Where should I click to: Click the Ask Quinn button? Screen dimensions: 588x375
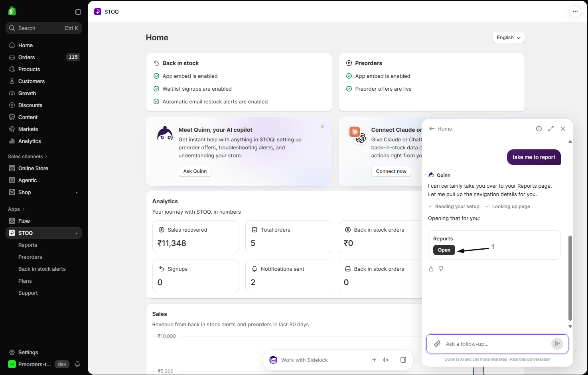click(195, 171)
